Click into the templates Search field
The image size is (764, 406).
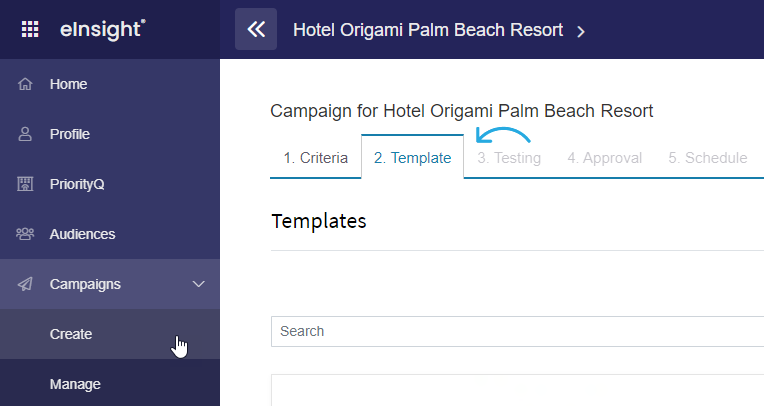click(x=517, y=331)
